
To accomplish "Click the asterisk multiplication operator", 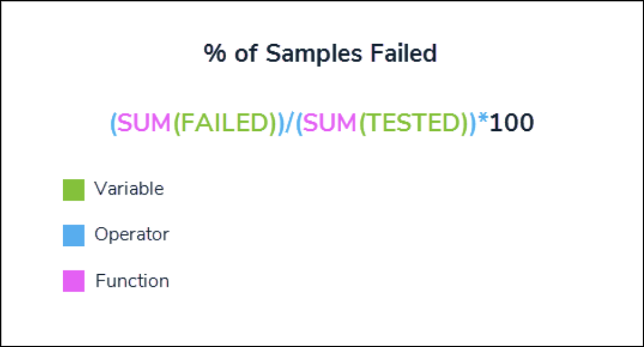I will [x=482, y=121].
